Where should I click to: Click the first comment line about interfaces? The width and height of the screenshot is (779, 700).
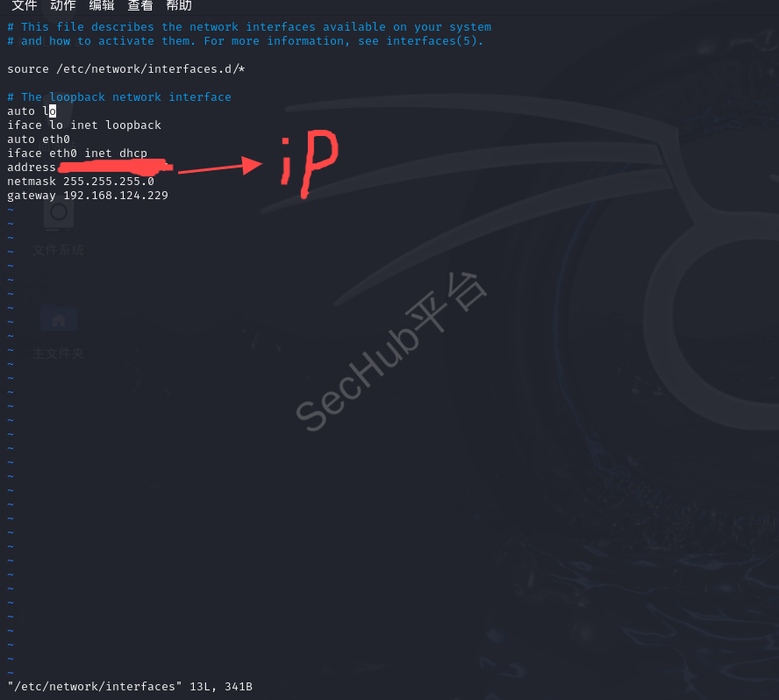point(249,27)
